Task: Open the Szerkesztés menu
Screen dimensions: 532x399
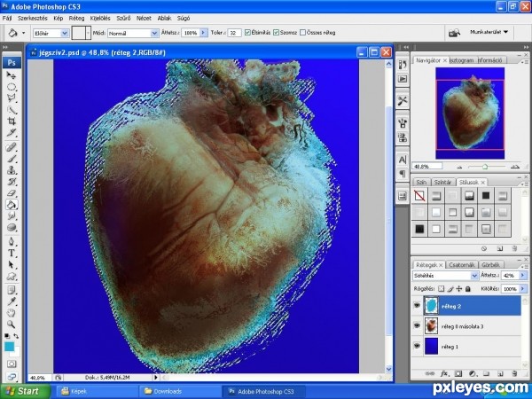Action: point(33,18)
